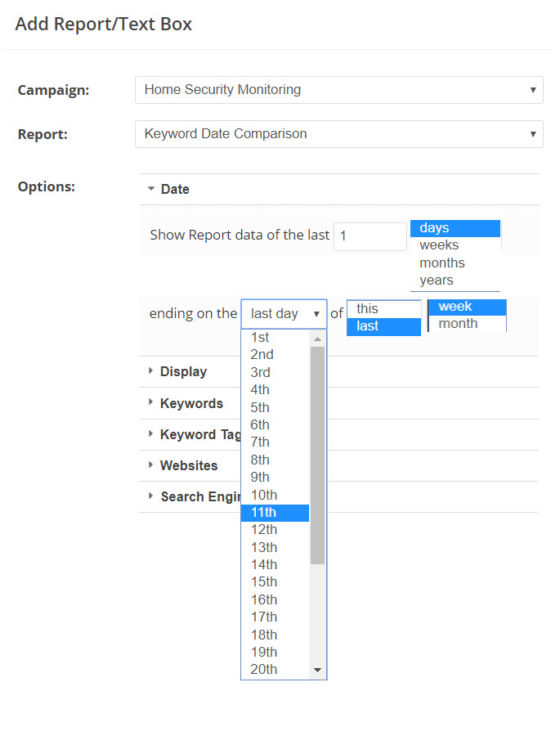Viewport: 560px width, 736px height.
Task: Click the report data number field
Action: coord(370,236)
